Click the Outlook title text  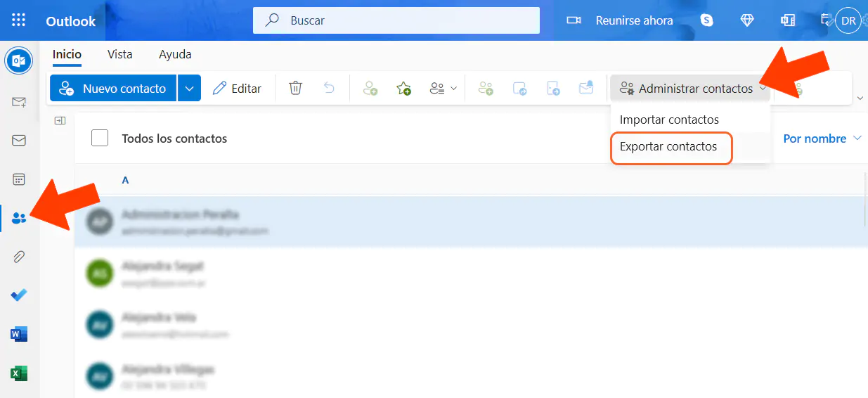coord(70,21)
